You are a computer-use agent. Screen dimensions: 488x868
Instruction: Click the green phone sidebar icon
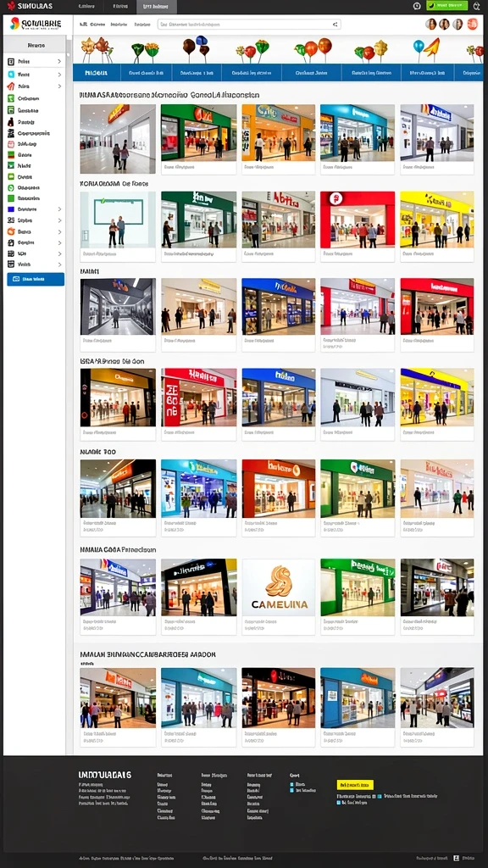click(10, 98)
